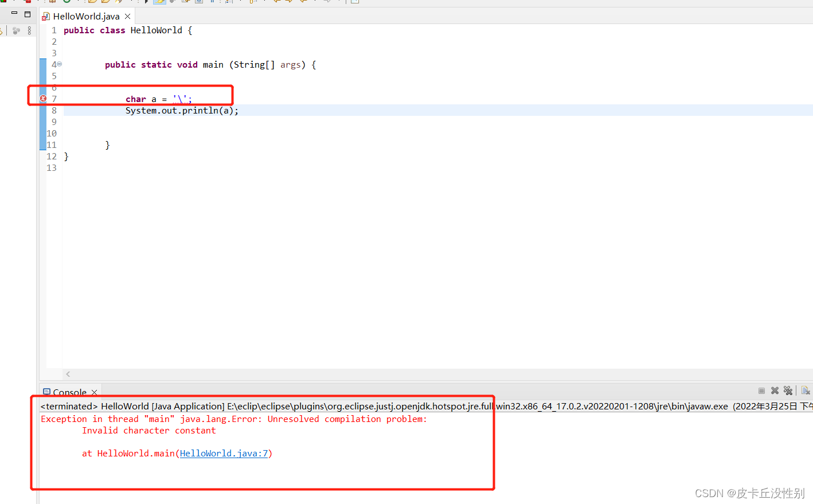Click the editor horizontal scrollbar left arrow
813x504 pixels.
coord(68,374)
